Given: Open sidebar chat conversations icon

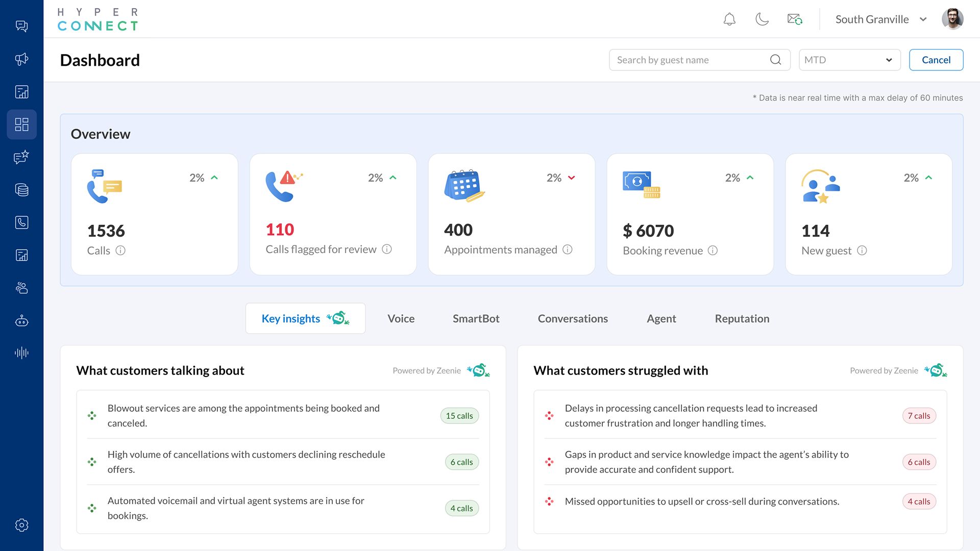Looking at the screenshot, I should click(21, 26).
